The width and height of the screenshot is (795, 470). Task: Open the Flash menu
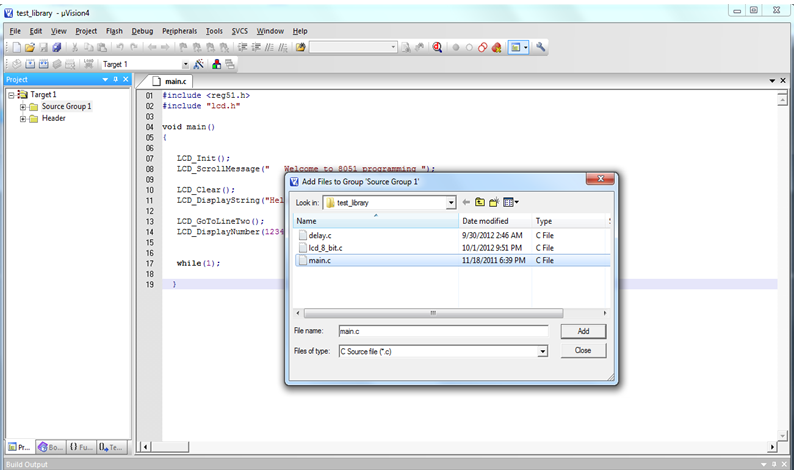tap(114, 31)
